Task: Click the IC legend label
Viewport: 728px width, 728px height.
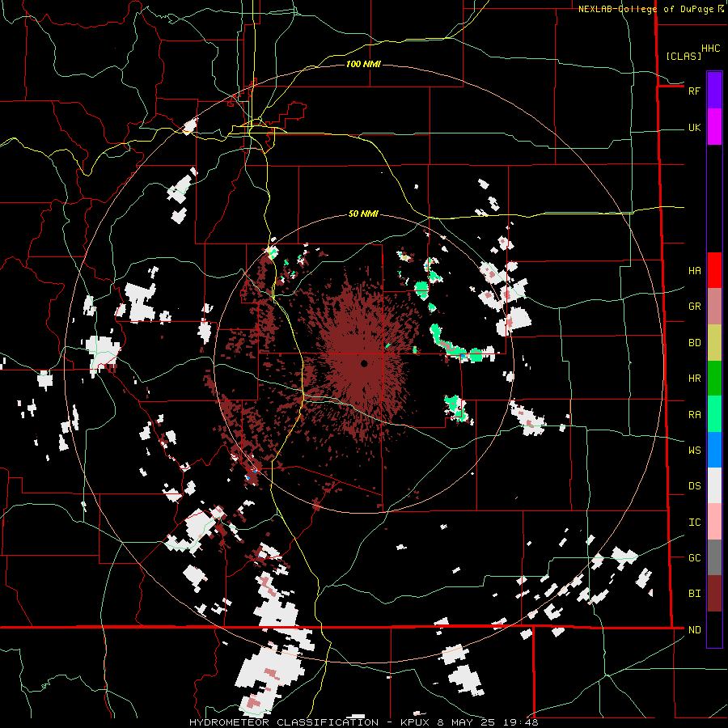Action: (x=694, y=522)
